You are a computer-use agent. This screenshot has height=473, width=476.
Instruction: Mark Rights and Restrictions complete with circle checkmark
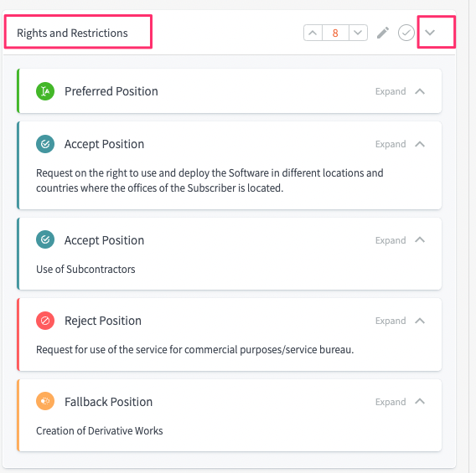coord(406,33)
